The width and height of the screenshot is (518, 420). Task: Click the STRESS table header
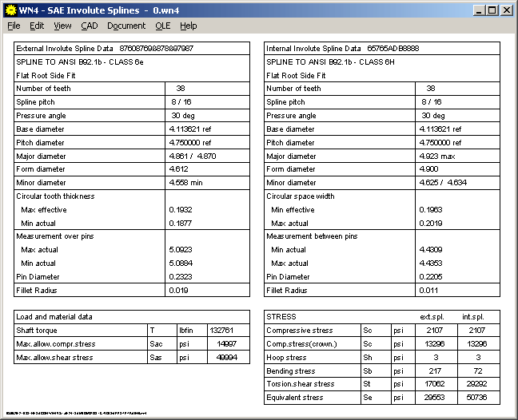point(281,316)
